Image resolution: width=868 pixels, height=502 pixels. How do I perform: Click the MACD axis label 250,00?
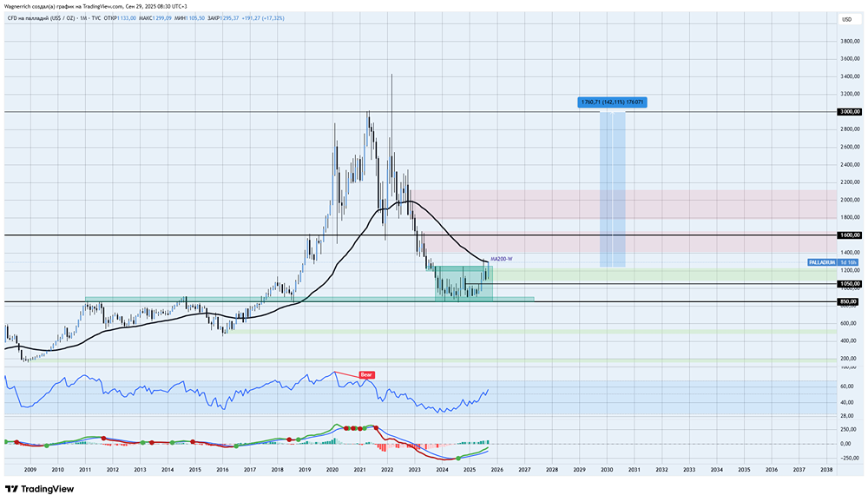[847, 429]
